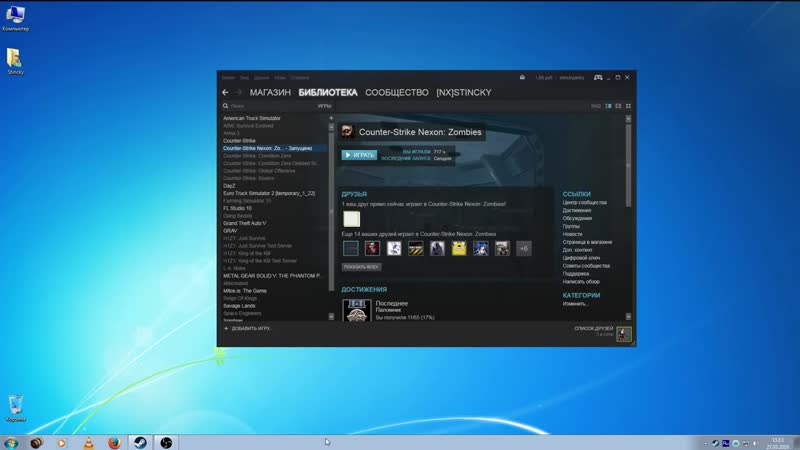800x450 pixels.
Task: Click the Steam taskbar icon
Action: [140, 442]
